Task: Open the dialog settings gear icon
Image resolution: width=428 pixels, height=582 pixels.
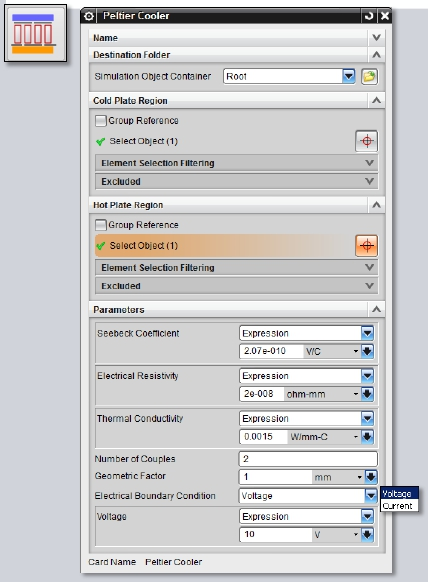Action: pyautogui.click(x=89, y=16)
